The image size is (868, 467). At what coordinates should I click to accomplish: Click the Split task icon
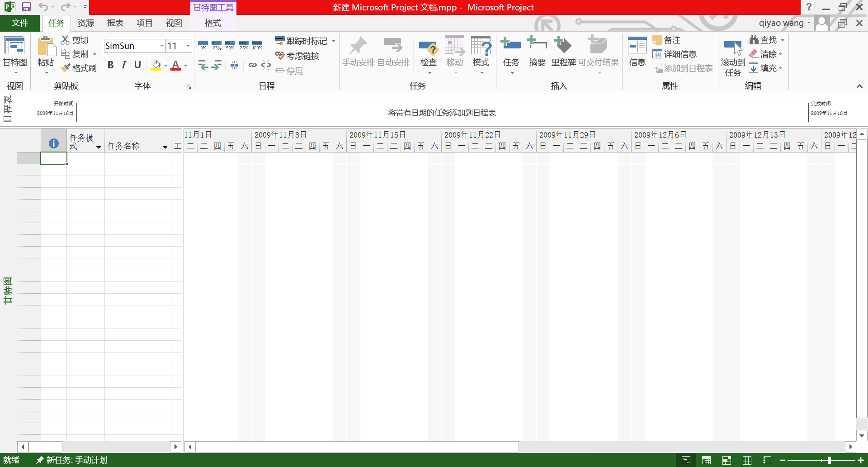[x=234, y=65]
